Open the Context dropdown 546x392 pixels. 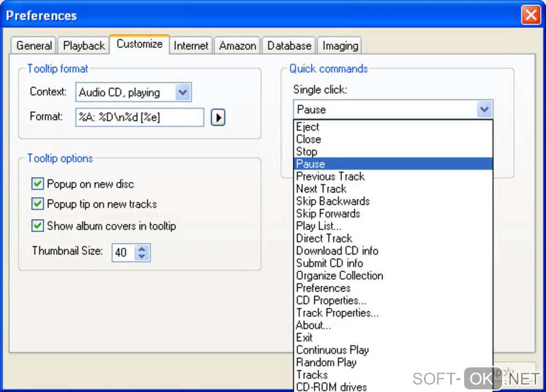point(183,93)
